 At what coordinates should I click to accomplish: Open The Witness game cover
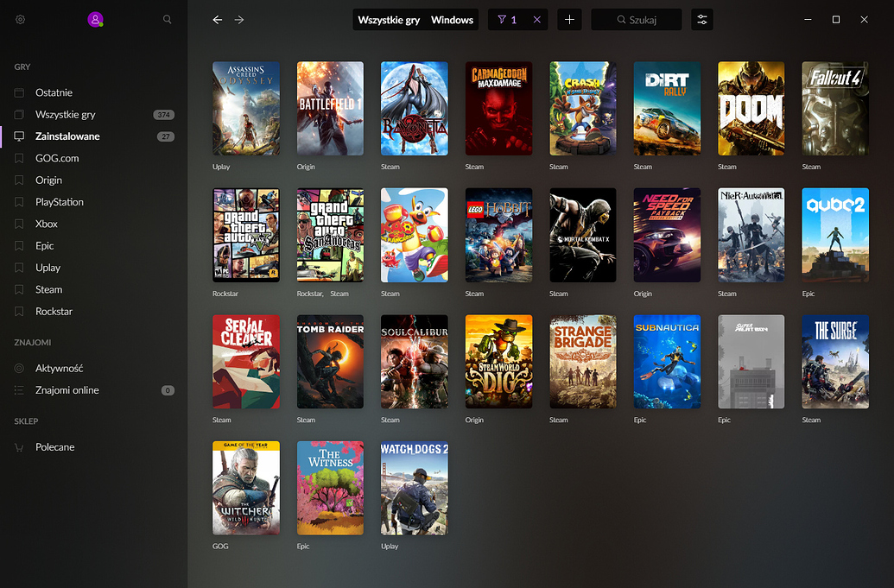click(330, 488)
